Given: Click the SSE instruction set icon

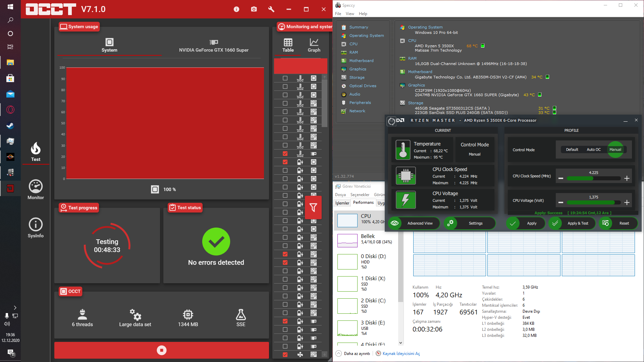Looking at the screenshot, I should point(241,314).
